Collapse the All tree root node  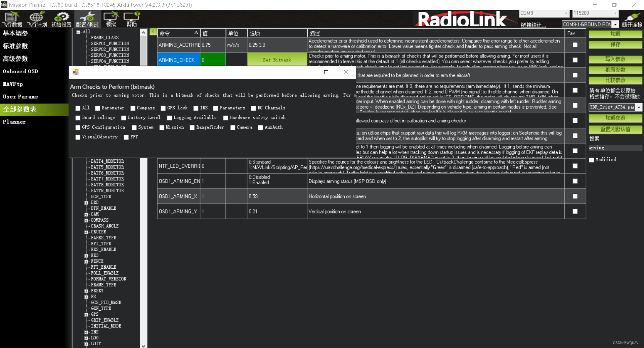78,32
